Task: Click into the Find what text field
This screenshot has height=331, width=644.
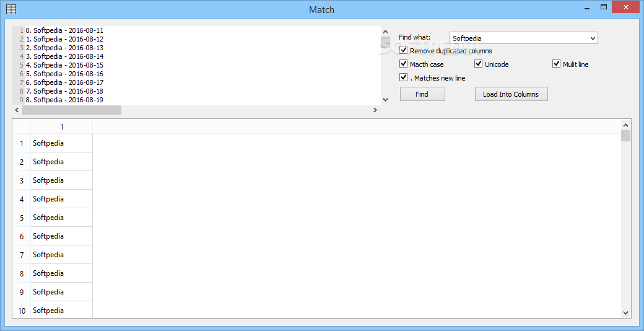Action: [x=519, y=38]
